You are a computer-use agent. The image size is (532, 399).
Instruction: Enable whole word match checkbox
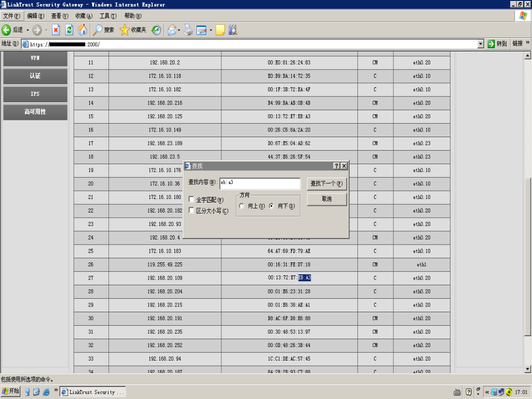[192, 199]
